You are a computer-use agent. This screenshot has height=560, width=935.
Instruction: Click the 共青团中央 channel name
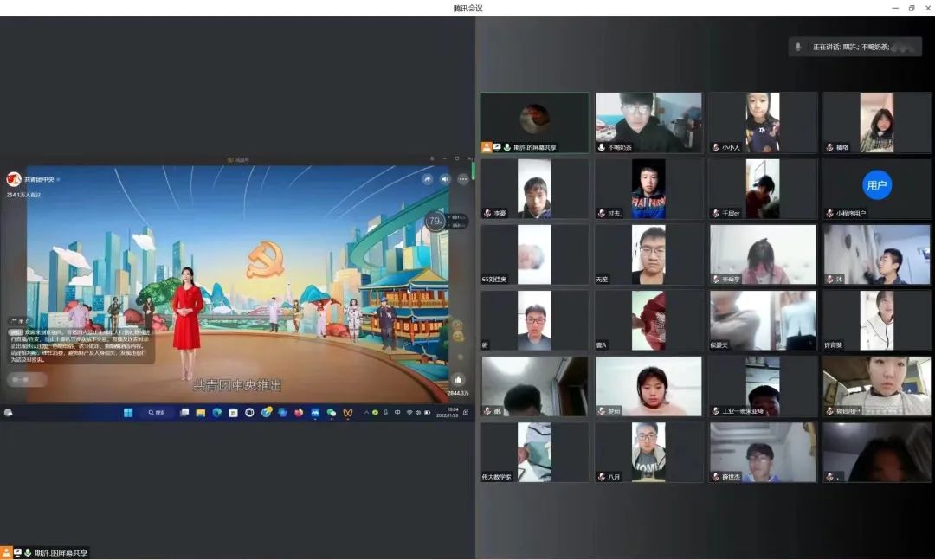(39, 179)
